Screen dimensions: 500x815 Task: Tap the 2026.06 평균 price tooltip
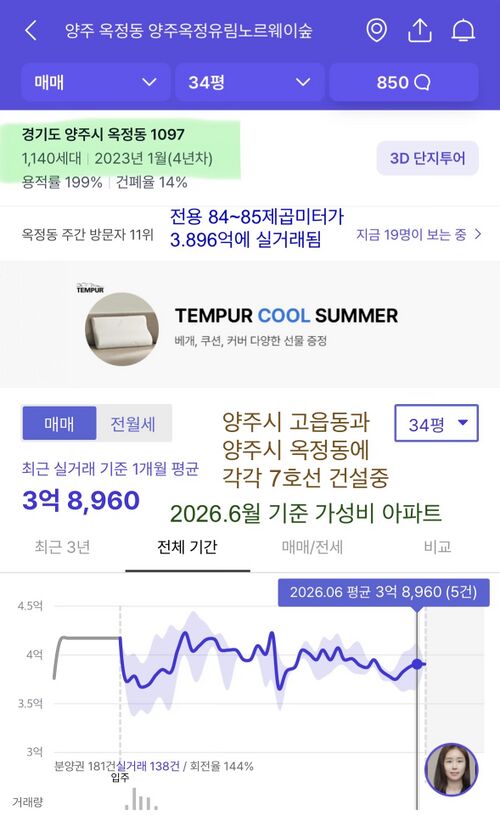coord(384,592)
